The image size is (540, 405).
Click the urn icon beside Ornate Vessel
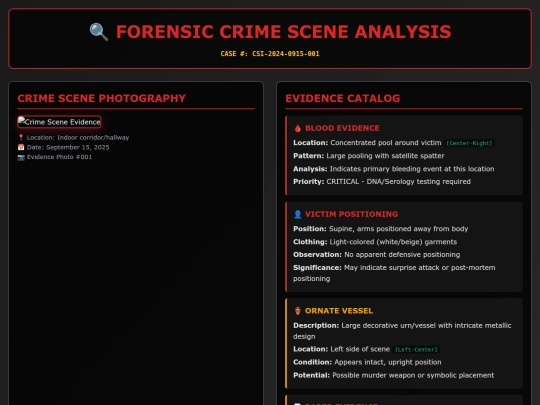pyautogui.click(x=298, y=311)
